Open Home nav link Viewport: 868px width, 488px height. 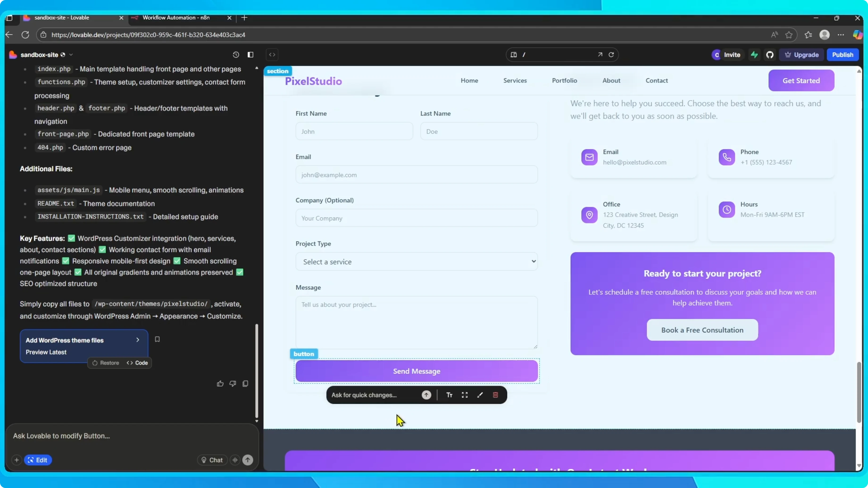click(x=469, y=80)
